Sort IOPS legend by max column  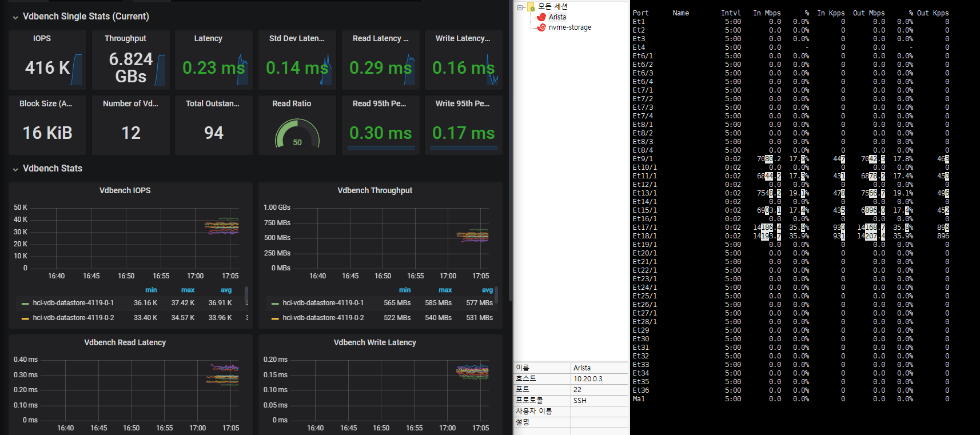(188, 290)
